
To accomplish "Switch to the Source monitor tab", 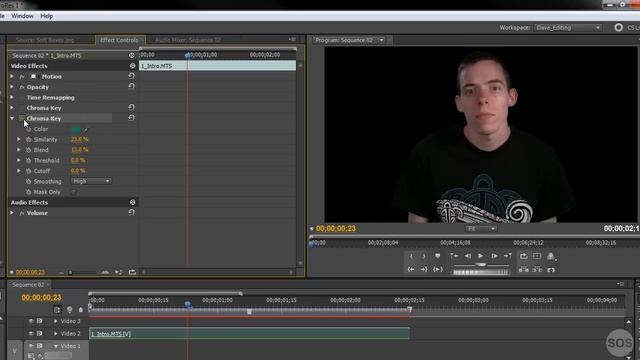I will [45, 40].
